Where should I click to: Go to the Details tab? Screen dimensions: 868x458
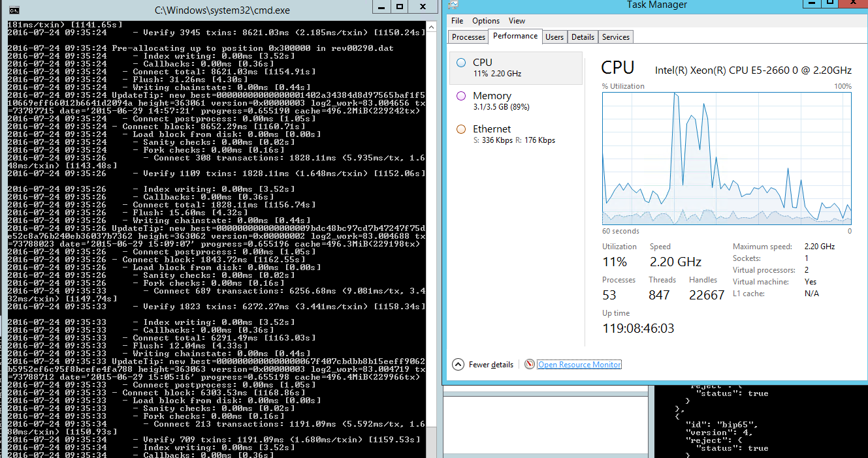583,37
